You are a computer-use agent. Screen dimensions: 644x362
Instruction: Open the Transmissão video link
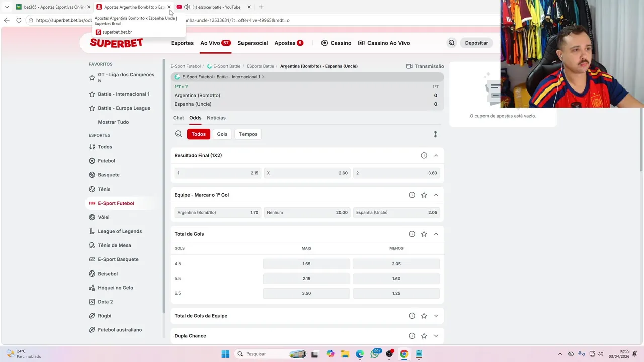pos(425,66)
